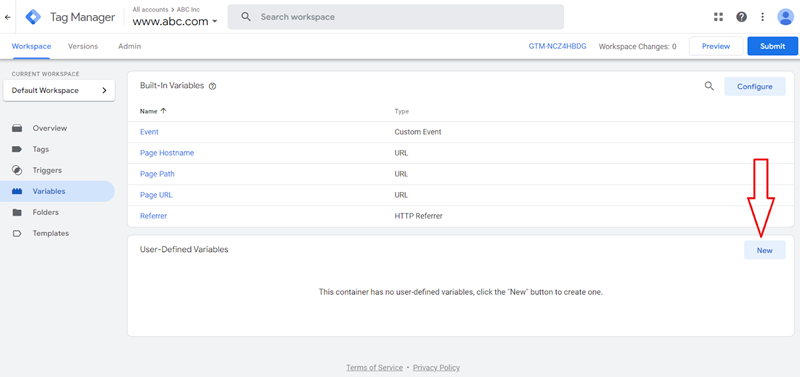The width and height of the screenshot is (800, 377).
Task: Click the Built-In Variables heading
Action: click(x=172, y=86)
